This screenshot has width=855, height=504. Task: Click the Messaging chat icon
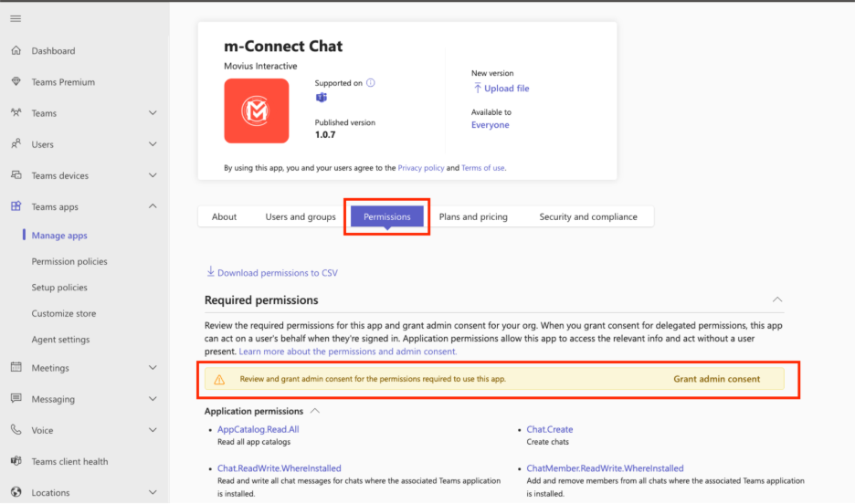pyautogui.click(x=16, y=398)
